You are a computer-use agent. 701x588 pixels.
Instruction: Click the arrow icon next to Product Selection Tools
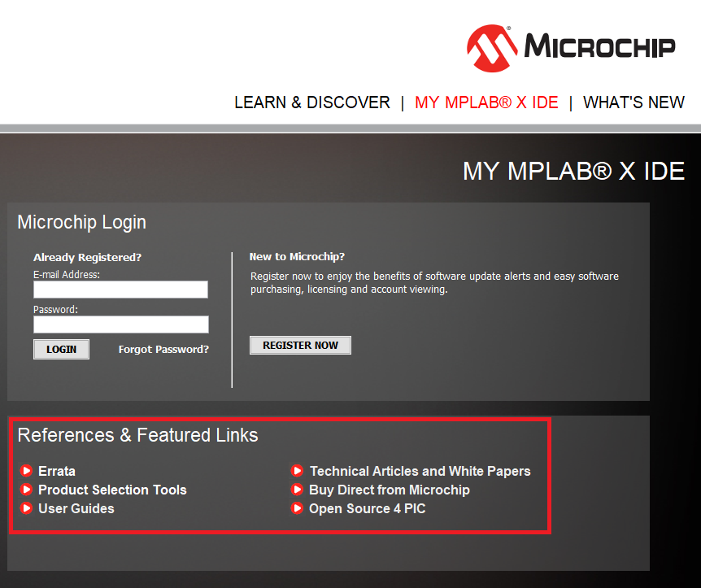click(27, 490)
